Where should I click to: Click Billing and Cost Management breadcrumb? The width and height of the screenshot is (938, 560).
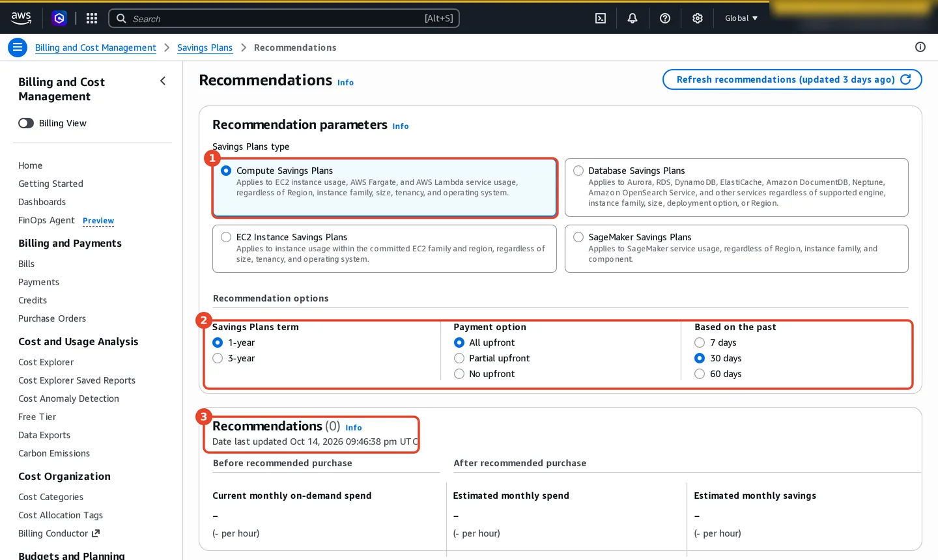point(96,48)
